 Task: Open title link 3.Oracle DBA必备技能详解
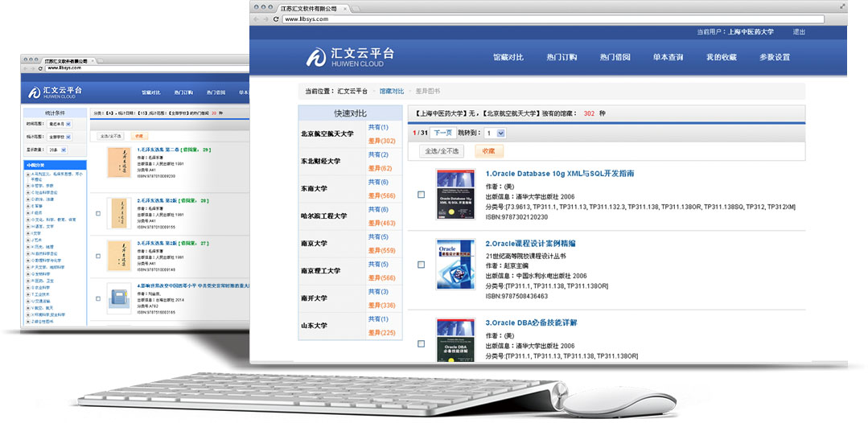coord(532,322)
